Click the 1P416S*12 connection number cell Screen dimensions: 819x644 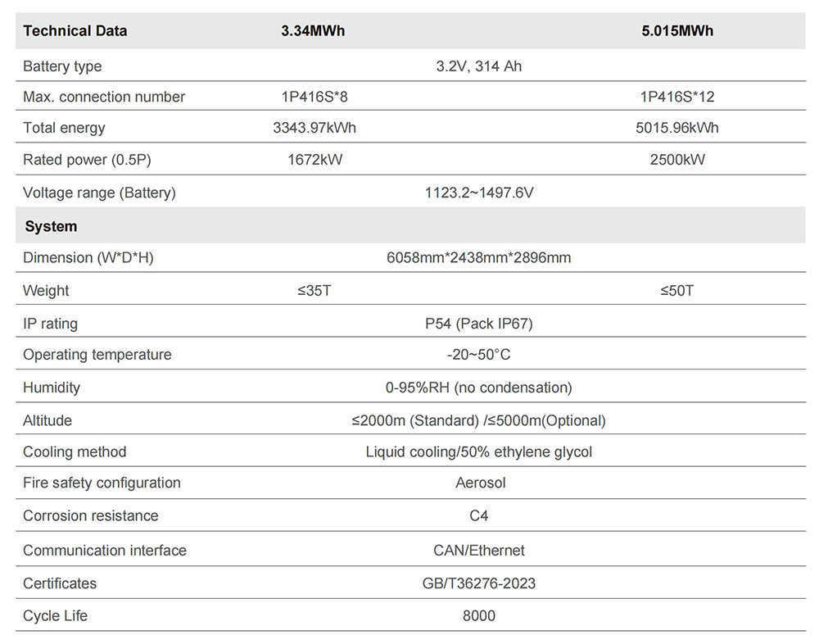(677, 97)
